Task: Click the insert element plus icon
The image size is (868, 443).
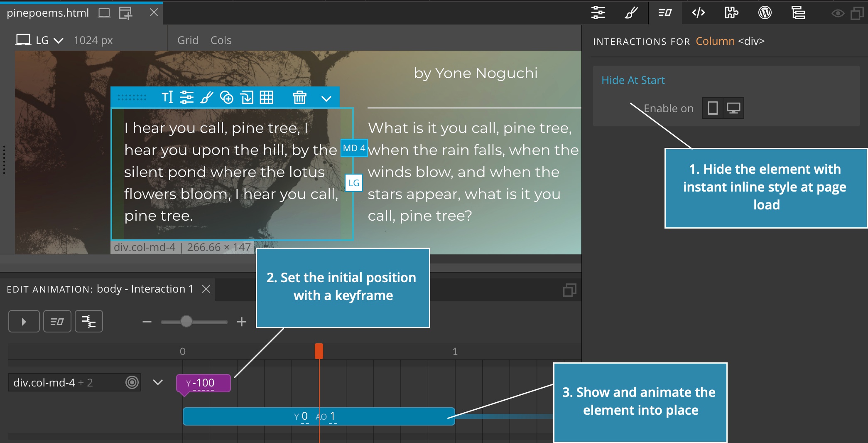Action: (226, 98)
